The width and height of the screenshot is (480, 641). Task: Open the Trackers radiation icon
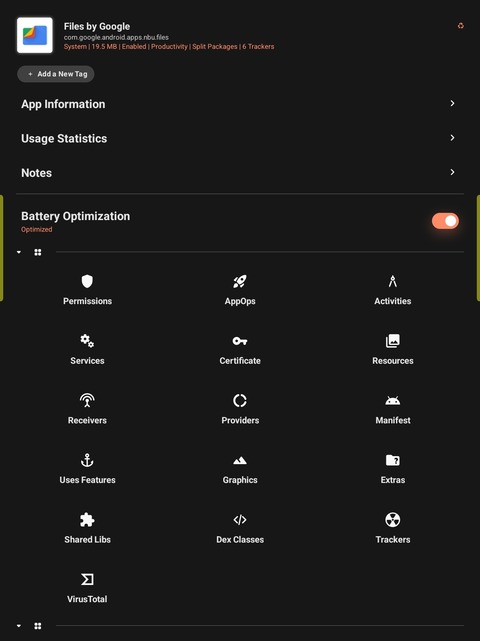pos(393,520)
